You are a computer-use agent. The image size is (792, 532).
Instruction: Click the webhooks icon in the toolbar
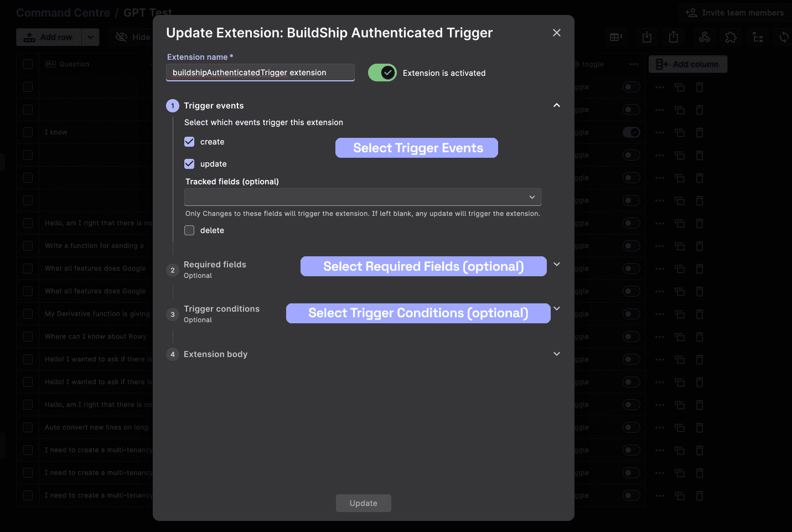click(x=704, y=37)
